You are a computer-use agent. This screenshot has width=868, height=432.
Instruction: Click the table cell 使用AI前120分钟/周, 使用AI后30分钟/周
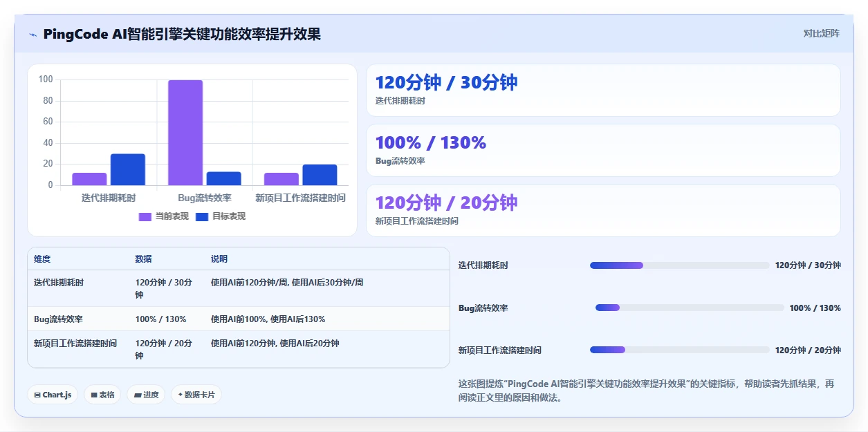[287, 283]
